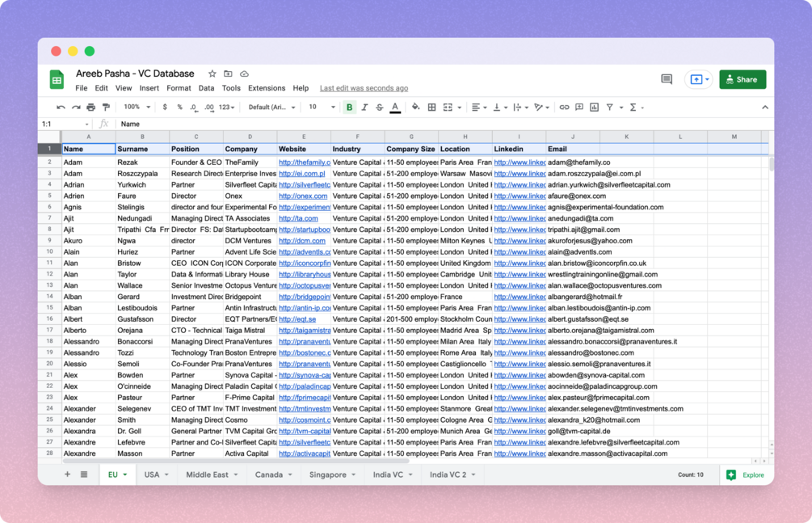Open the Borders tool
Image resolution: width=812 pixels, height=523 pixels.
click(x=431, y=108)
